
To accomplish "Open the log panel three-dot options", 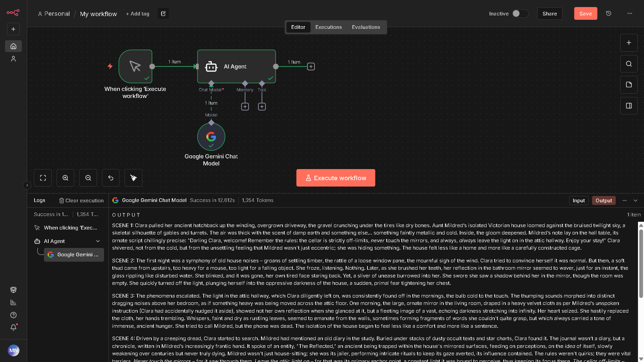I will [x=625, y=200].
